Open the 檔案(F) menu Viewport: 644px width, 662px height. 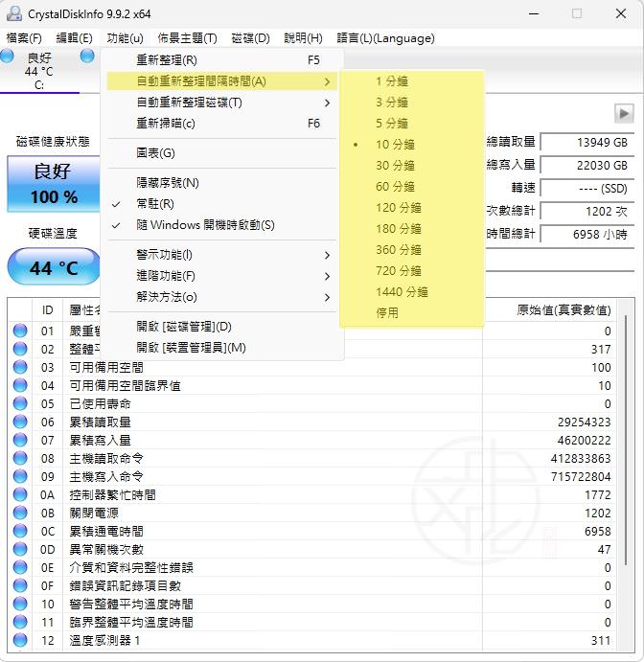coord(24,38)
